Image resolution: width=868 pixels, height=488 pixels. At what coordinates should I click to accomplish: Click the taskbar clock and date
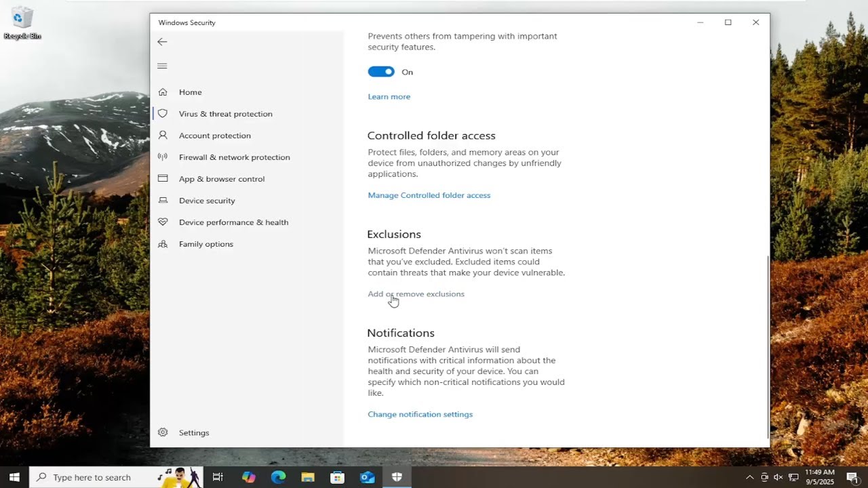(x=820, y=477)
